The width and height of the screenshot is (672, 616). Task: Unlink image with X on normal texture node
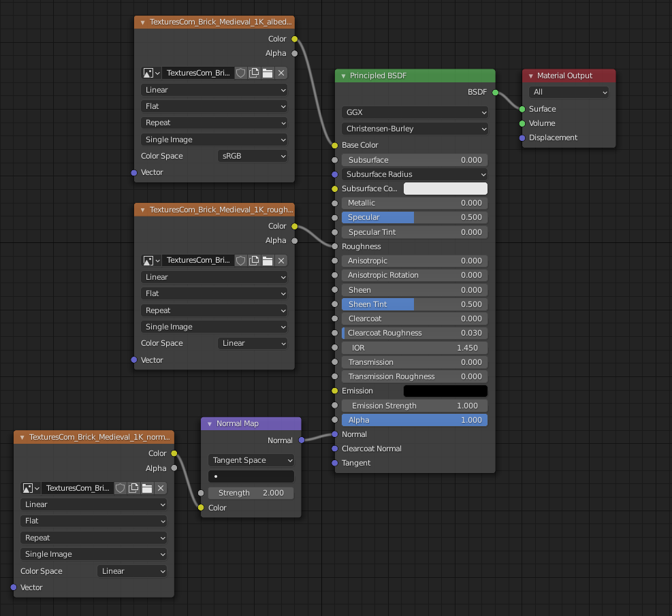click(x=161, y=488)
